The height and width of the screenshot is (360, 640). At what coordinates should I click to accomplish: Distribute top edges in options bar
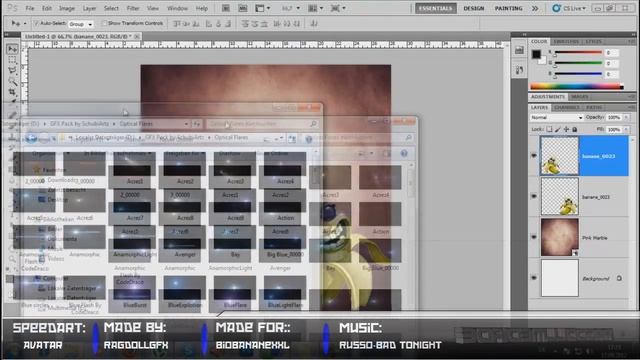tap(245, 24)
